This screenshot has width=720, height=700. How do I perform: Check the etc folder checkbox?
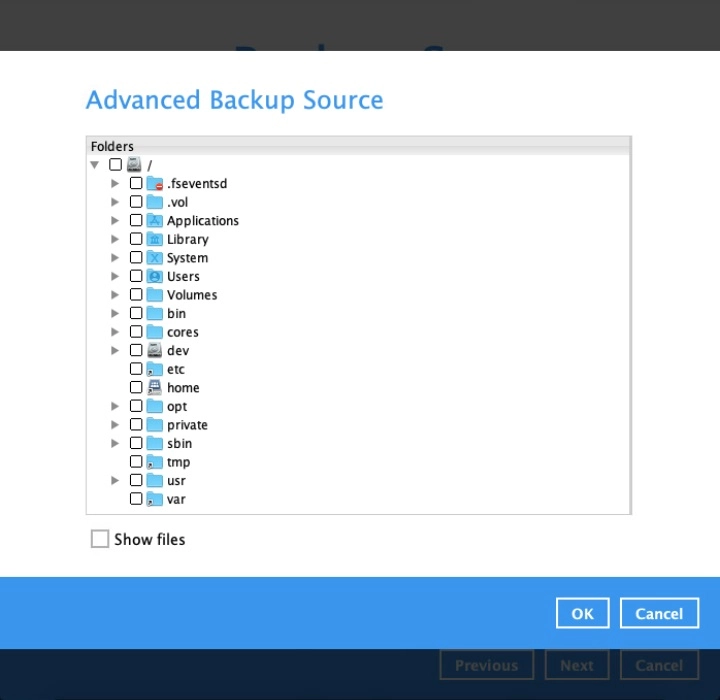136,369
